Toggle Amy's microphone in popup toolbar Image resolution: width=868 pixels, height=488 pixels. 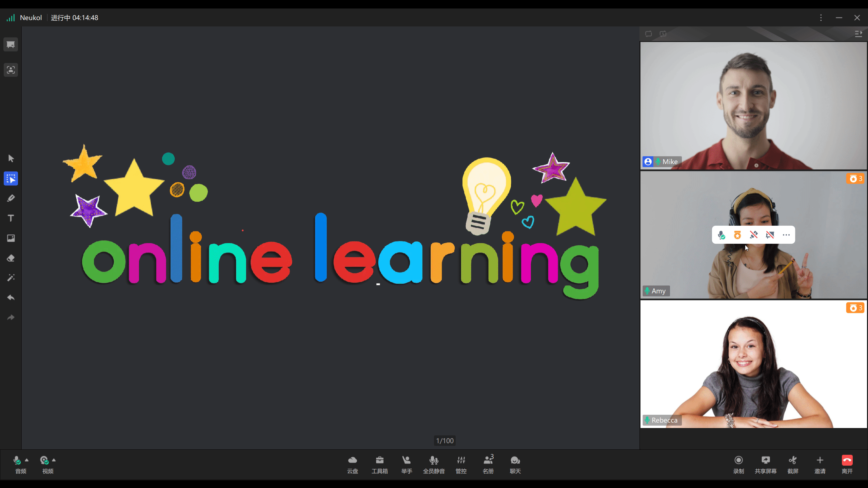(722, 235)
